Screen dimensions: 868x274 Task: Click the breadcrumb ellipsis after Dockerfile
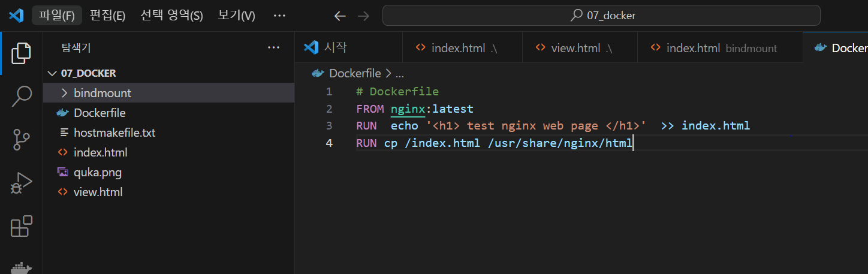(x=399, y=73)
